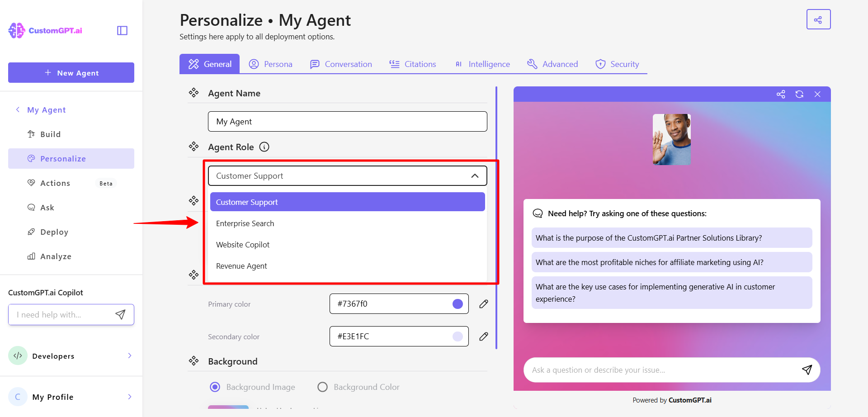Ask about profitable affiliate marketing niches
Viewport: 868px width, 417px height.
672,262
